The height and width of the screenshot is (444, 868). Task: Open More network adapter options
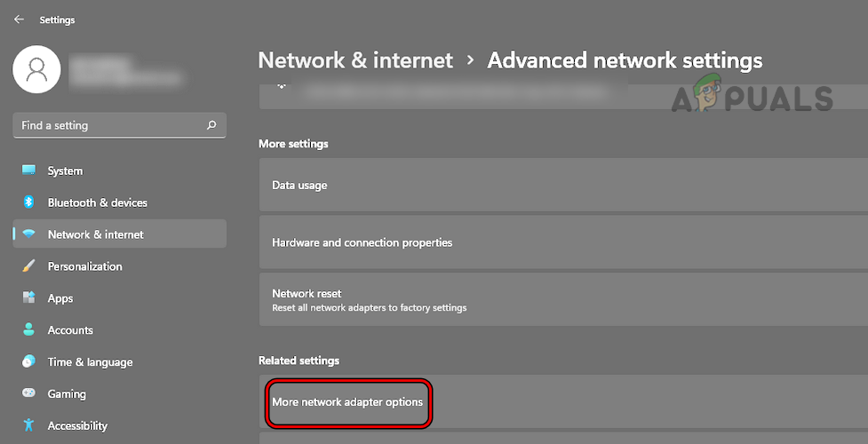(347, 401)
